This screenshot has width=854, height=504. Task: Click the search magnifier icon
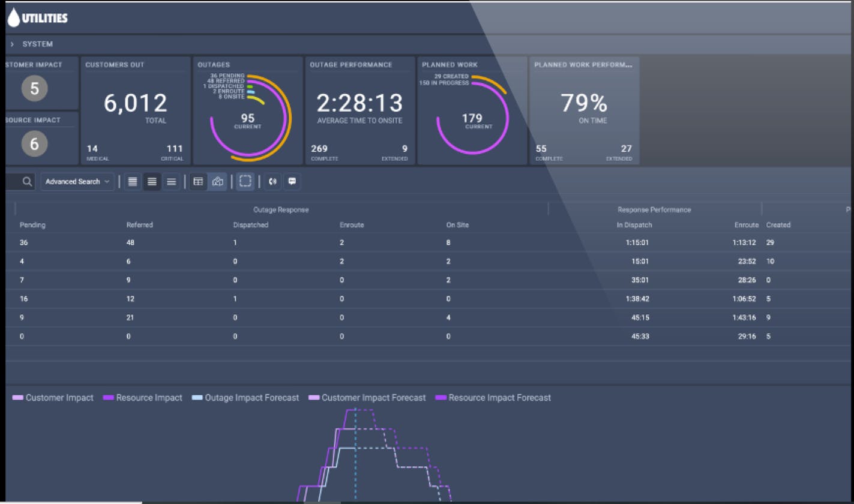[x=26, y=181]
